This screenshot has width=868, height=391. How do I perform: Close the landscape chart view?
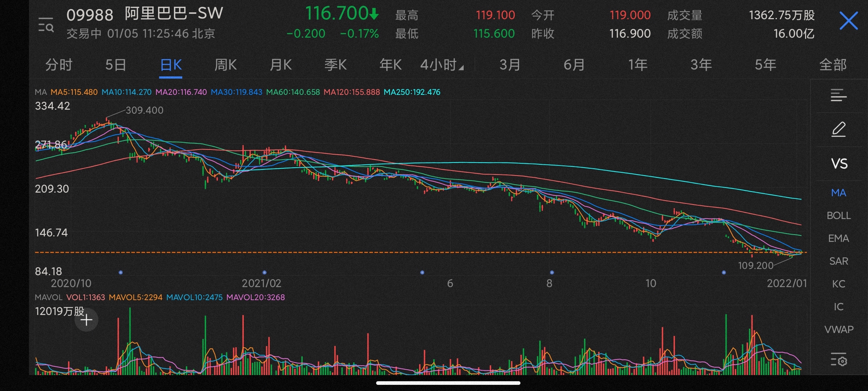[848, 21]
